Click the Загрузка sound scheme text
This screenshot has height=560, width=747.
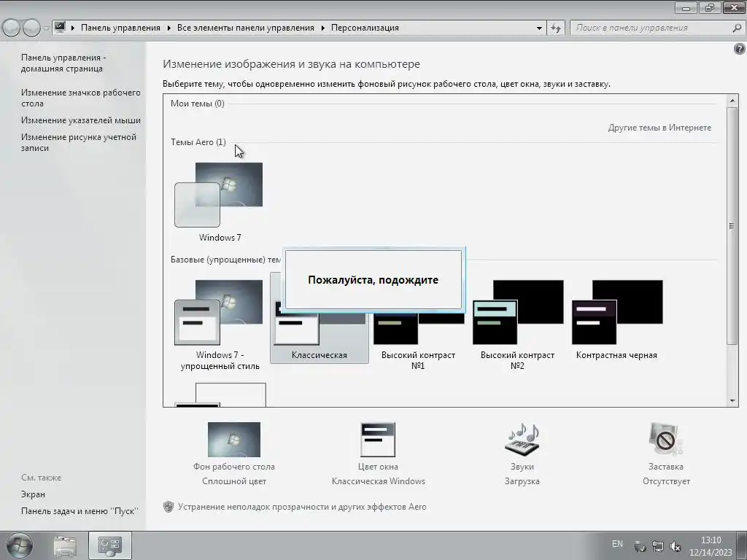click(522, 481)
